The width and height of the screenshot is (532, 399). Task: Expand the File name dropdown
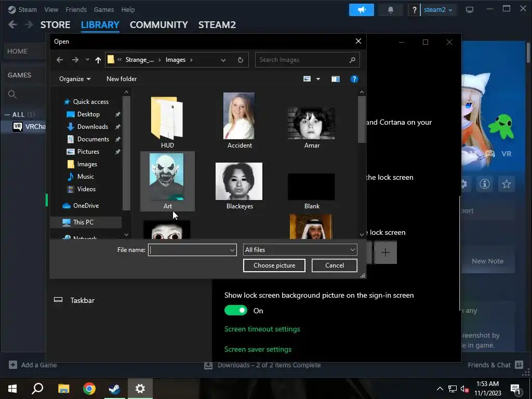coord(232,250)
